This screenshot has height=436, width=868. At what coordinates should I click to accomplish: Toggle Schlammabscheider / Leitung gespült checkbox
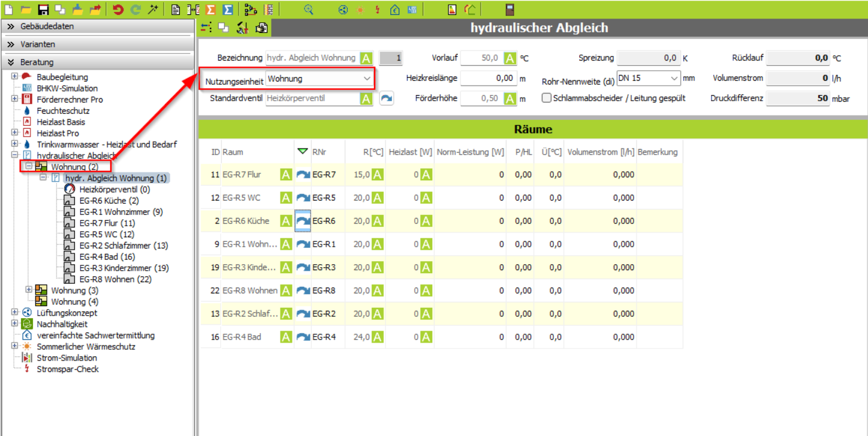coord(547,98)
